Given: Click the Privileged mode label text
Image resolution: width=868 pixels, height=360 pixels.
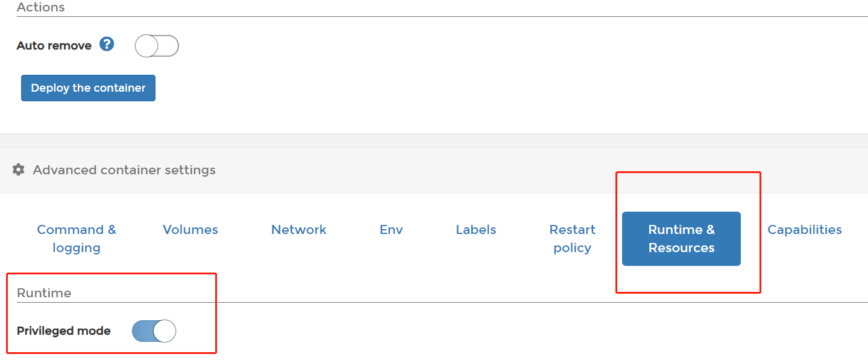Looking at the screenshot, I should point(64,331).
